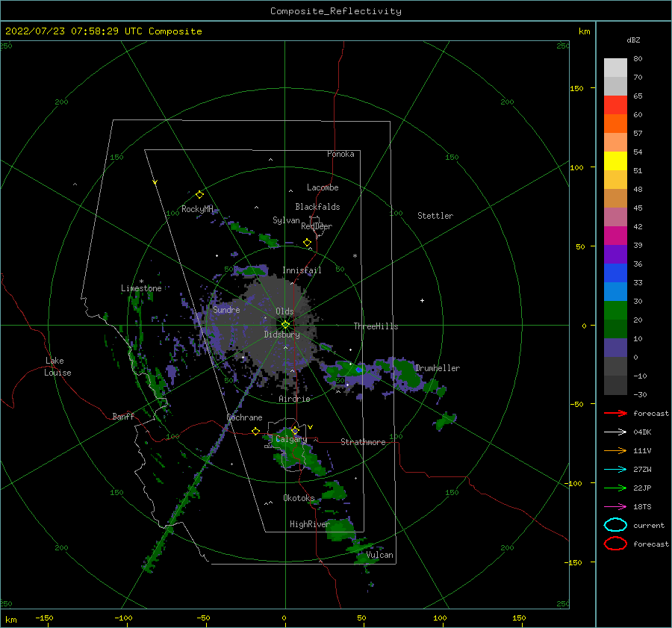This screenshot has height=628, width=672.
Task: Pick the light gray 80 dBZ color swatch
Action: (x=615, y=67)
